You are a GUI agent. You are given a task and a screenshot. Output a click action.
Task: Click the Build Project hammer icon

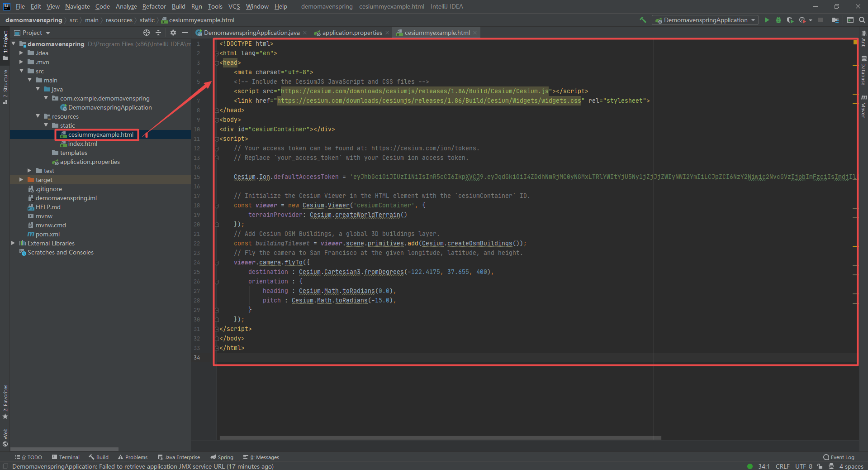click(643, 20)
